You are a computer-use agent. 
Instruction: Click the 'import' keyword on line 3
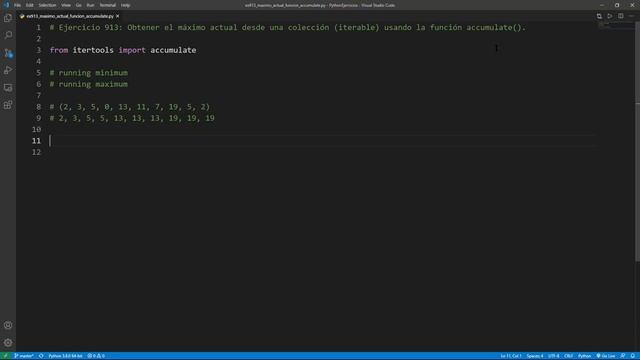132,50
